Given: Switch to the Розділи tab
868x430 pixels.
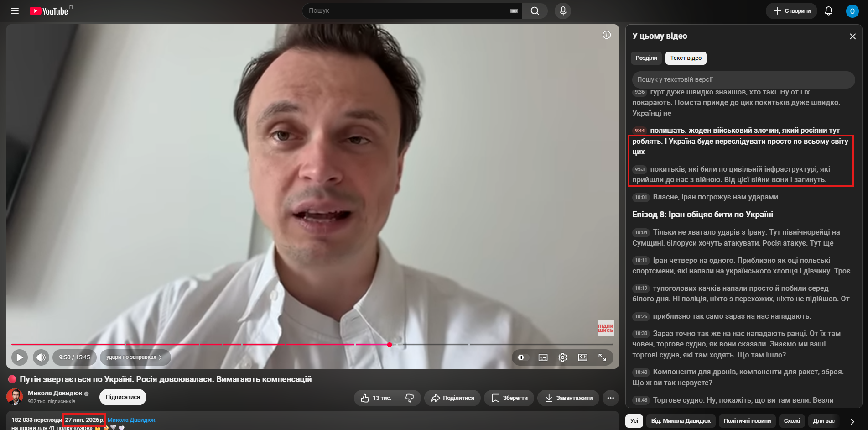Looking at the screenshot, I should click(646, 58).
